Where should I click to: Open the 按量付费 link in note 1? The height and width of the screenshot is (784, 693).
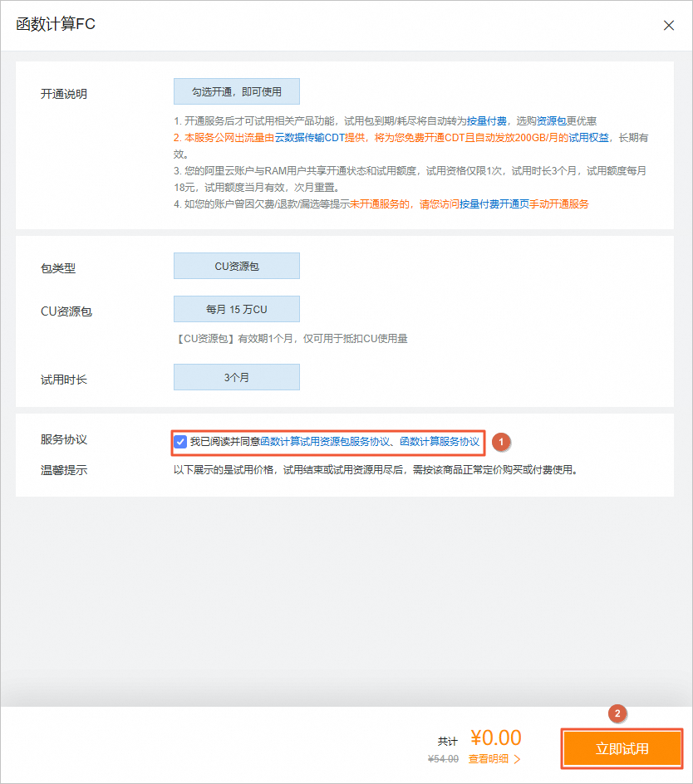click(x=486, y=121)
